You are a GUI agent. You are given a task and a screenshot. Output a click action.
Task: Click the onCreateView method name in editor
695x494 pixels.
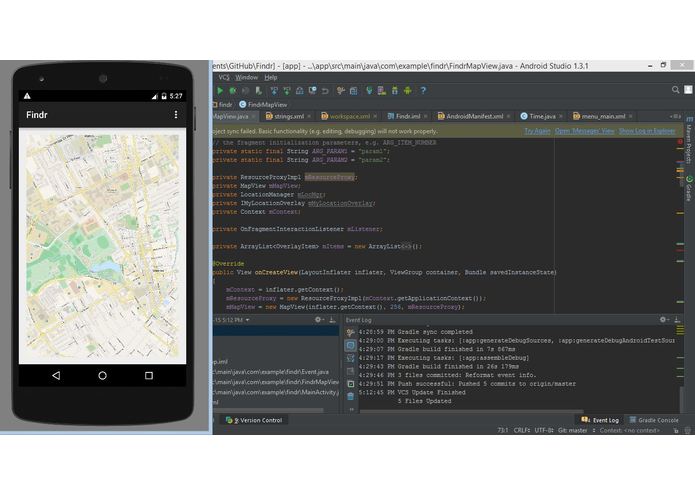click(x=276, y=272)
